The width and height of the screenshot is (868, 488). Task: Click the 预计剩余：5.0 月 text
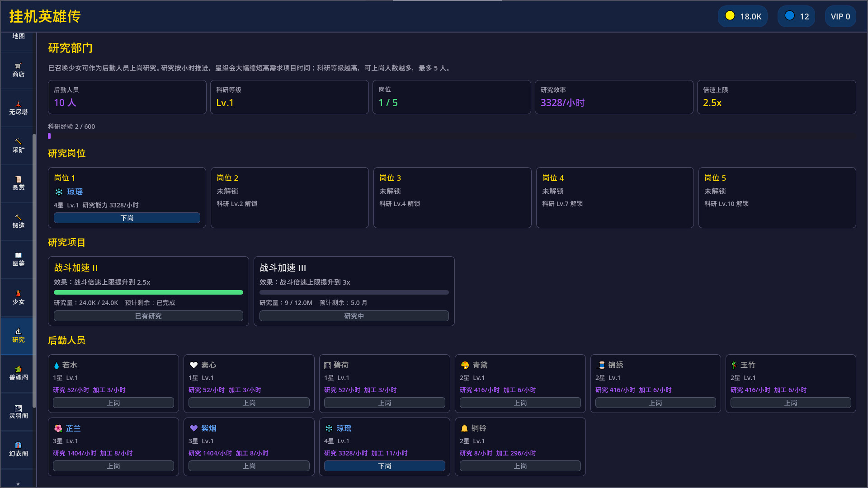pos(343,303)
